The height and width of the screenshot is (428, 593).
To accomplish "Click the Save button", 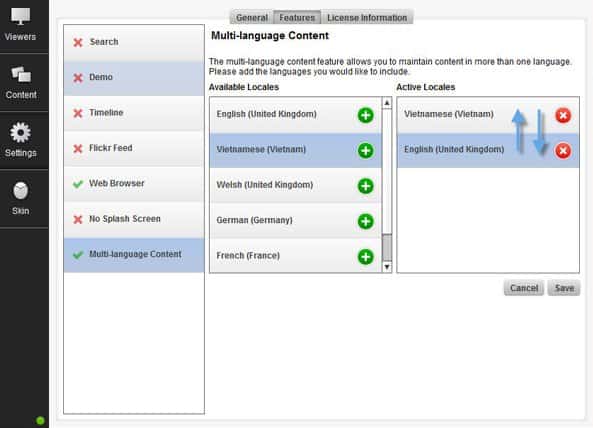I will [564, 288].
